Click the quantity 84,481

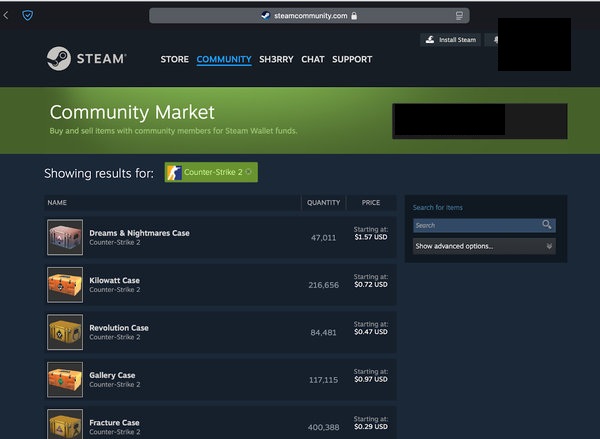tap(323, 333)
